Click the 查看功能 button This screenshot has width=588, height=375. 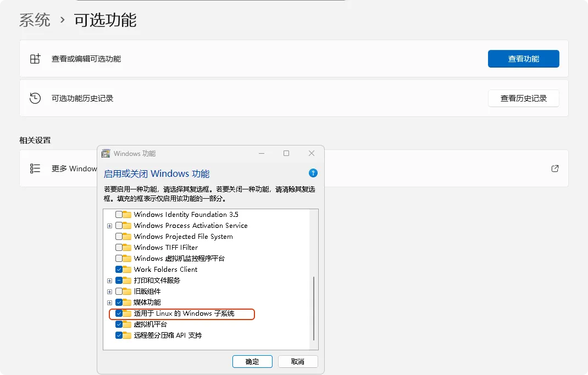(x=524, y=59)
